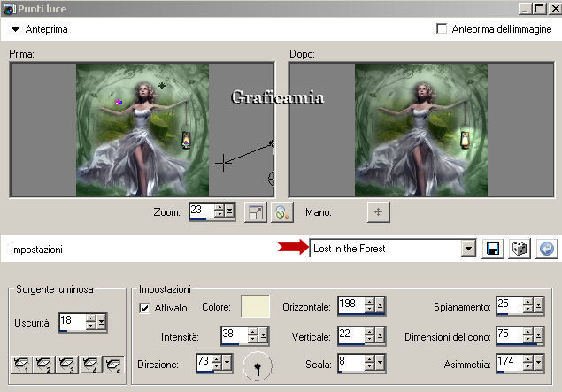Click the Intensità spinner arrows
Screen dimensions: 562x392
253,335
